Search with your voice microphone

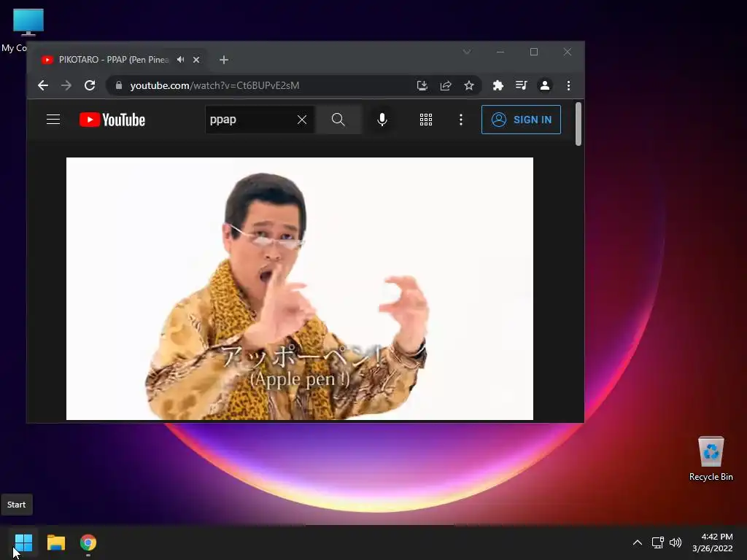pos(382,120)
